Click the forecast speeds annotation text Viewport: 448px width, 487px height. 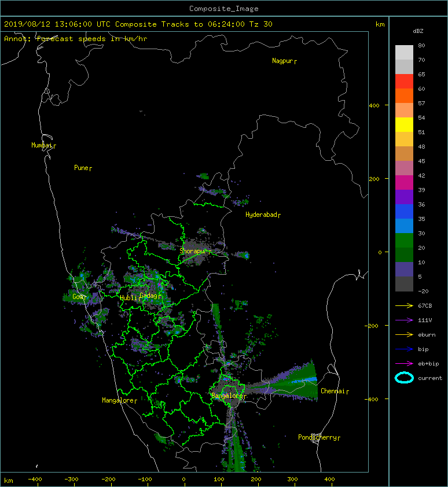pos(76,39)
